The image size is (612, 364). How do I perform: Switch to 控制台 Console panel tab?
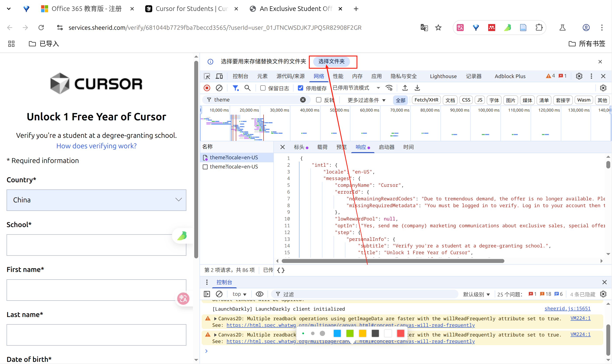click(x=240, y=76)
